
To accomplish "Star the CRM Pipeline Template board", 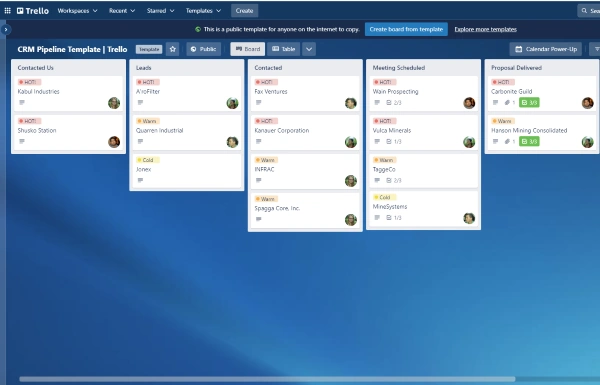I will click(173, 49).
